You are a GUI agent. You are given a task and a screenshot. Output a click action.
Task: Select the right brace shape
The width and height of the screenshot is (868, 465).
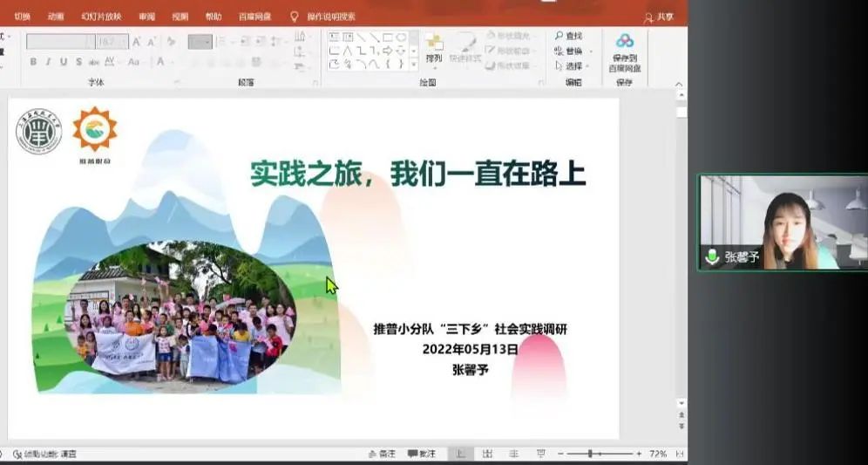click(401, 65)
